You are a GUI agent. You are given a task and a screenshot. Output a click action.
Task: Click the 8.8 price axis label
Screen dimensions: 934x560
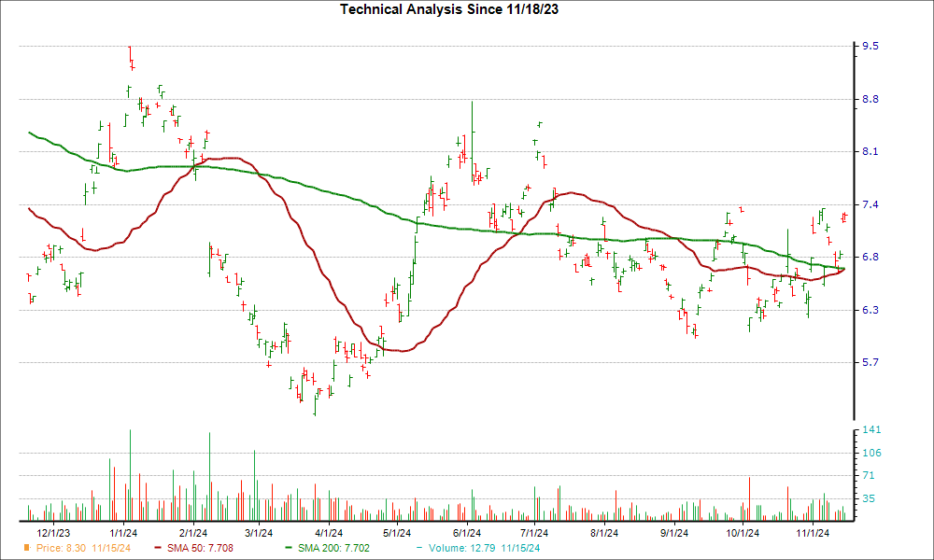870,99
